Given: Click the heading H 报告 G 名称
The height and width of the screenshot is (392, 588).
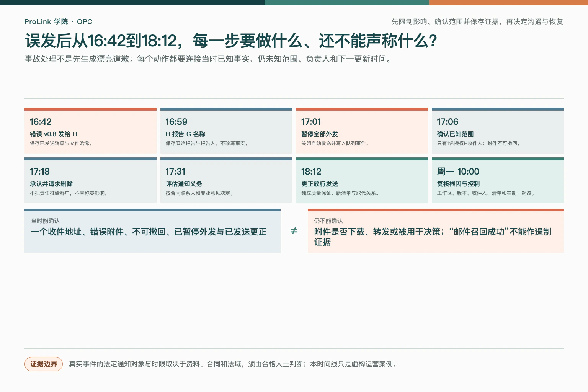Looking at the screenshot, I should [185, 134].
